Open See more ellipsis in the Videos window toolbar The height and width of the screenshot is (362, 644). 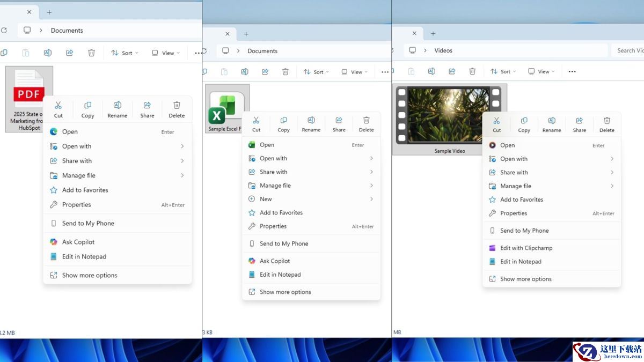(x=572, y=71)
